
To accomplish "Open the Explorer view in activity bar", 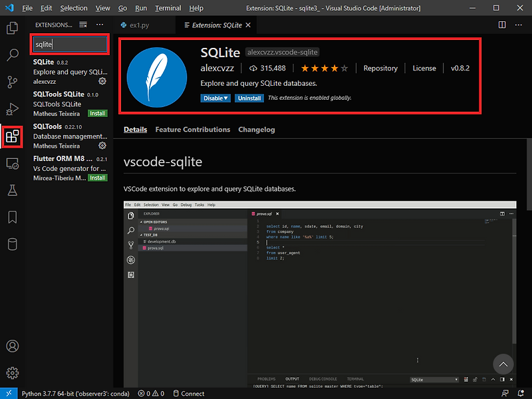I will [x=12, y=28].
